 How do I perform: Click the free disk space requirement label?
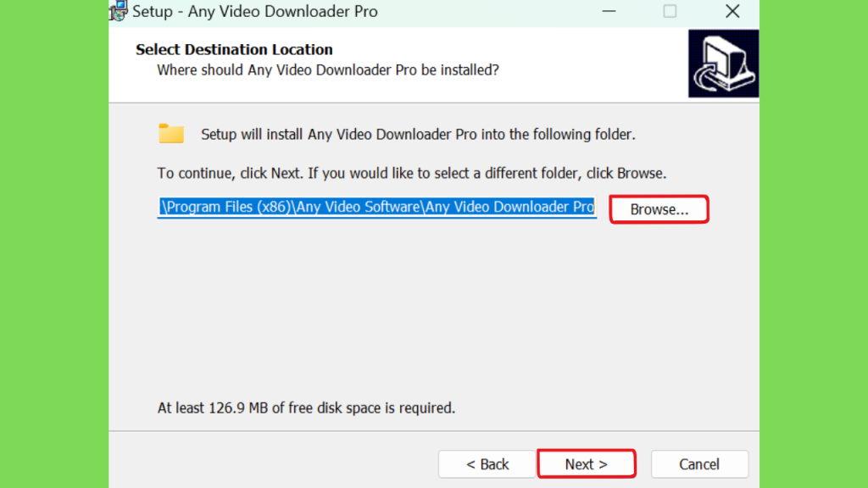[306, 408]
